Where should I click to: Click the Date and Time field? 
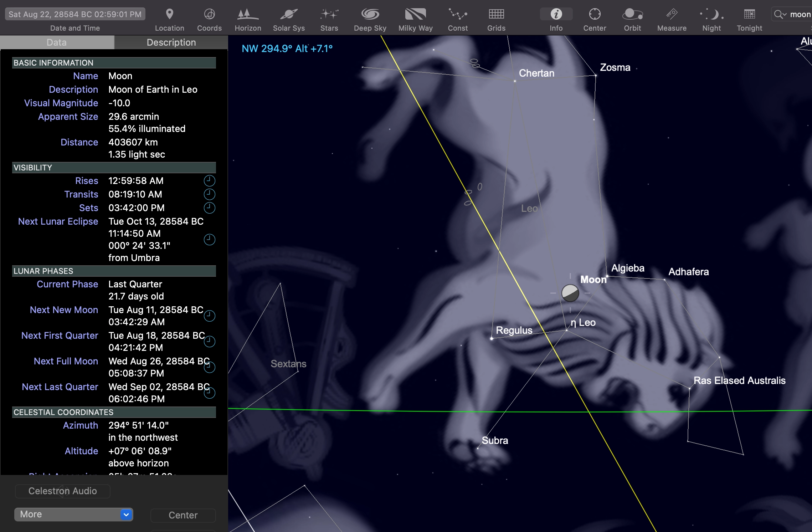click(x=75, y=14)
